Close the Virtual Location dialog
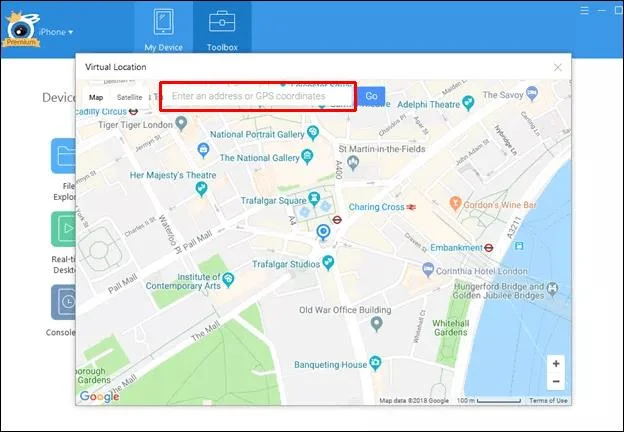Viewport: 624px width, 432px height. [558, 67]
